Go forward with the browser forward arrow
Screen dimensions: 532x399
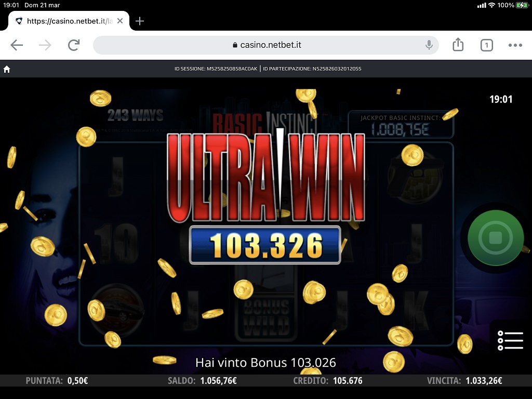pos(45,45)
